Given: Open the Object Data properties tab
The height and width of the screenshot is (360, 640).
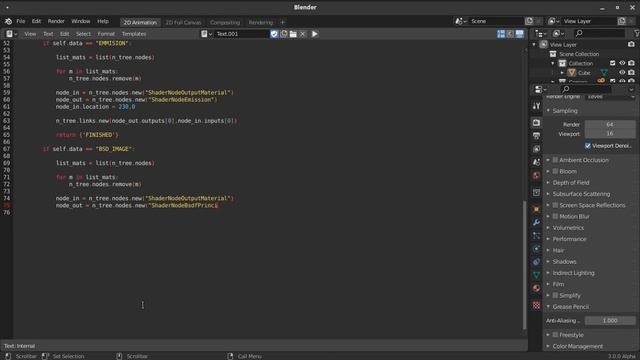Looking at the screenshot, I should [x=536, y=275].
